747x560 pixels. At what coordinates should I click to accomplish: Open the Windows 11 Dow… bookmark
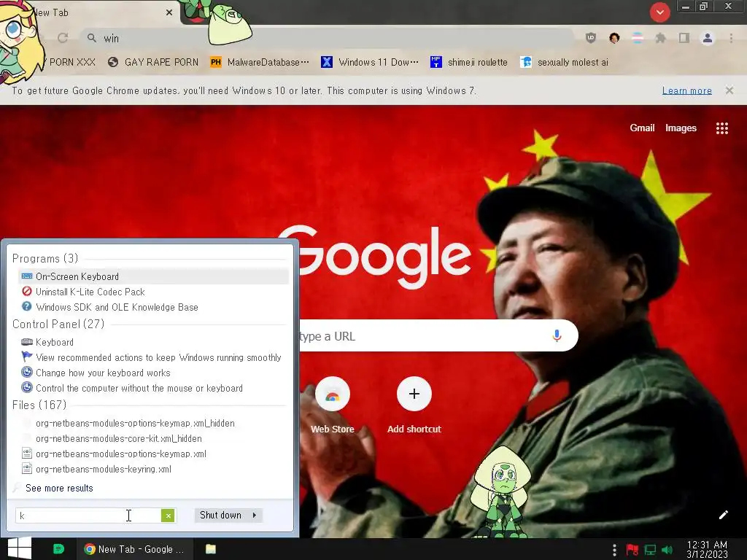pos(370,63)
